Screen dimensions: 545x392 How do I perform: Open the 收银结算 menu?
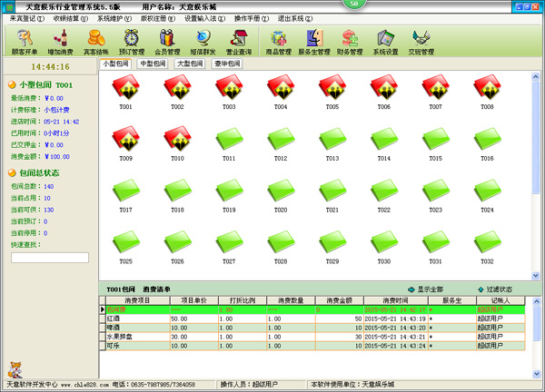click(x=71, y=18)
